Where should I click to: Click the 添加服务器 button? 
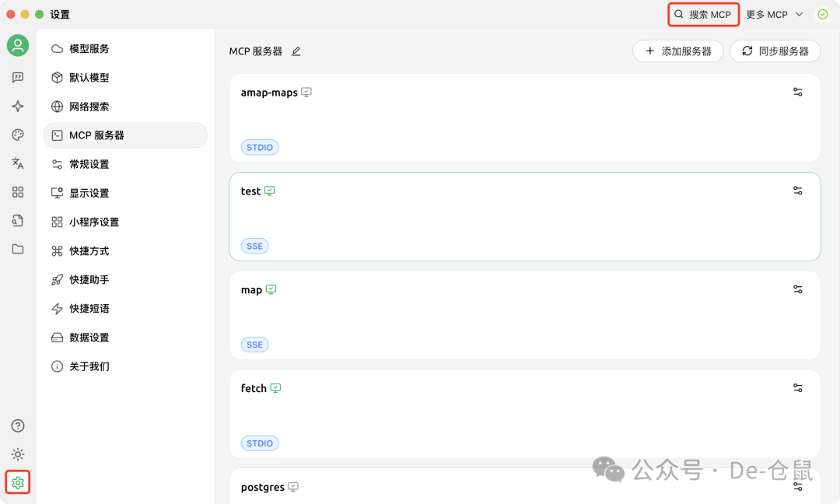[x=678, y=51]
